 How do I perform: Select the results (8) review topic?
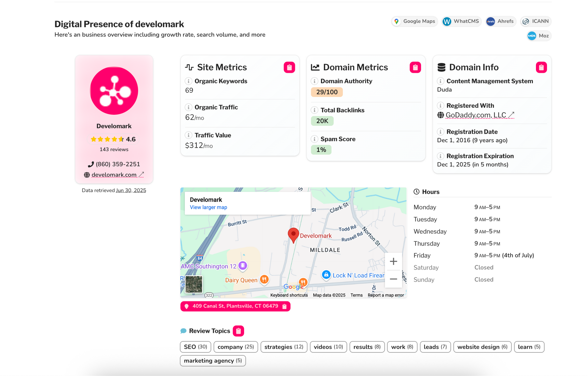click(367, 347)
